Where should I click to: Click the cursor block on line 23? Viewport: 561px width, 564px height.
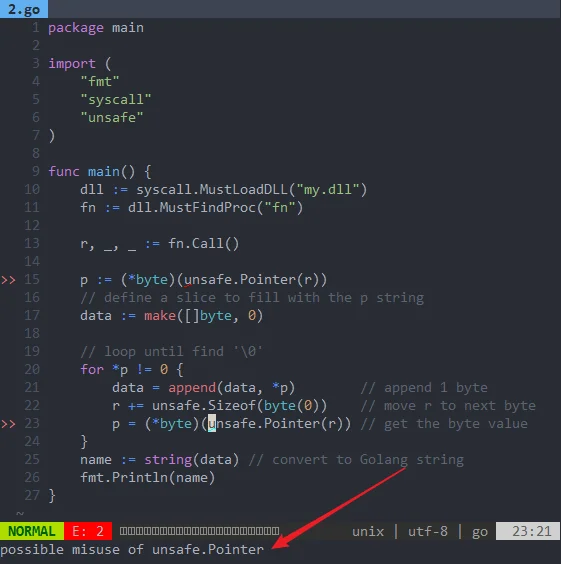(x=212, y=423)
